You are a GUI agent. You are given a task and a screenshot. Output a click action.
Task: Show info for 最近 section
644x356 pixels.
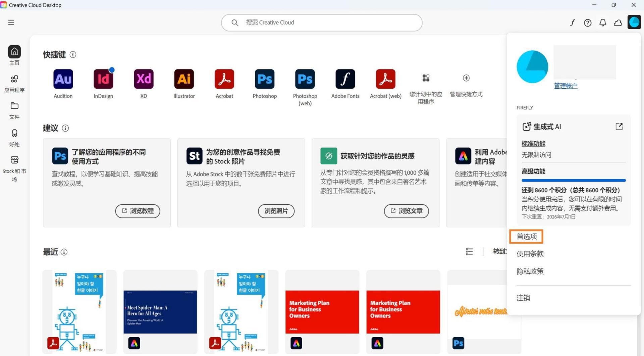[64, 252]
